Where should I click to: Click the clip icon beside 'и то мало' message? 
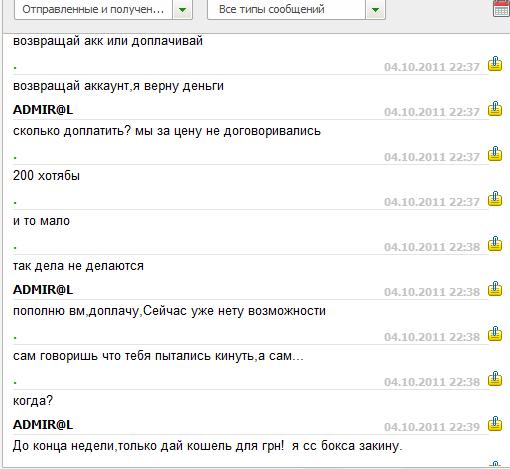click(x=495, y=199)
